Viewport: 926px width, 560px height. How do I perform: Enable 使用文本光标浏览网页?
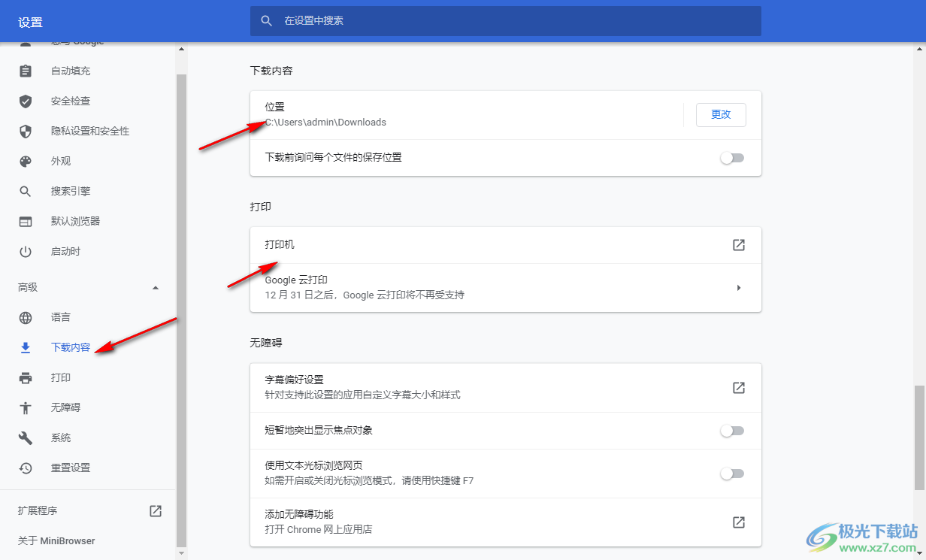(x=731, y=473)
